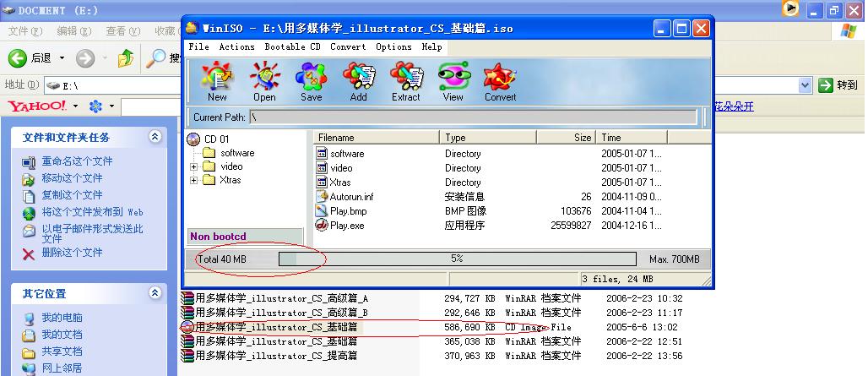The height and width of the screenshot is (376, 868).
Task: Expand the Xtras folder tree node
Action: coord(193,180)
